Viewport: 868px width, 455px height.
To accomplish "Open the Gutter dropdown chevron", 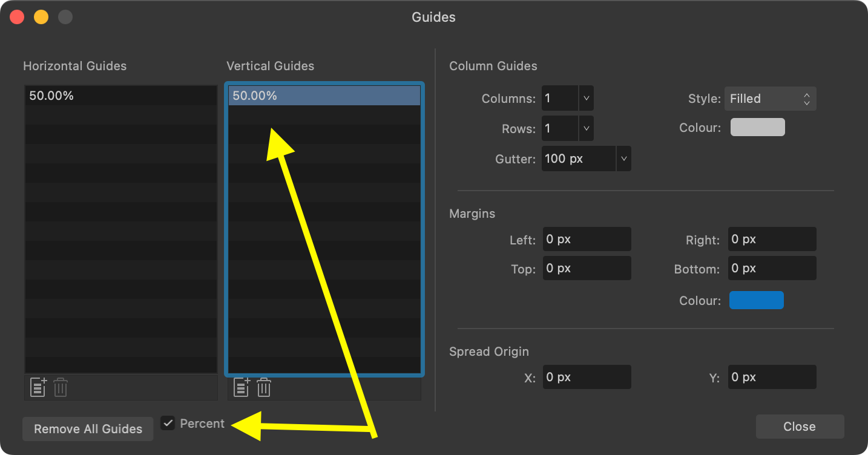I will pyautogui.click(x=623, y=158).
